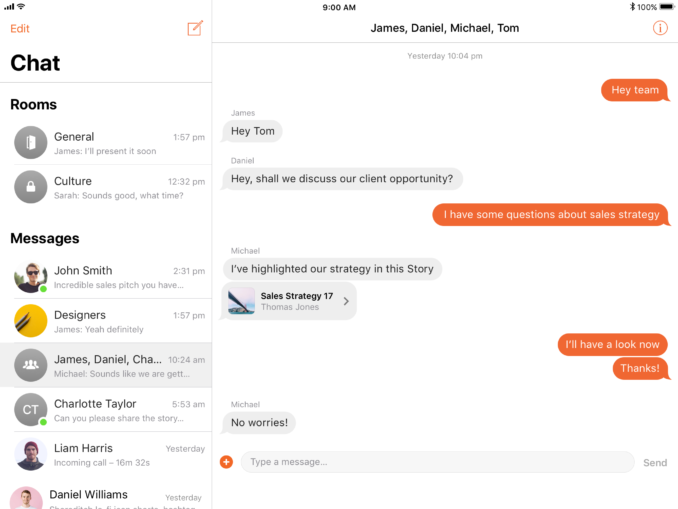The width and height of the screenshot is (678, 509).
Task: Tap John Smith's profile avatar
Action: tap(31, 277)
